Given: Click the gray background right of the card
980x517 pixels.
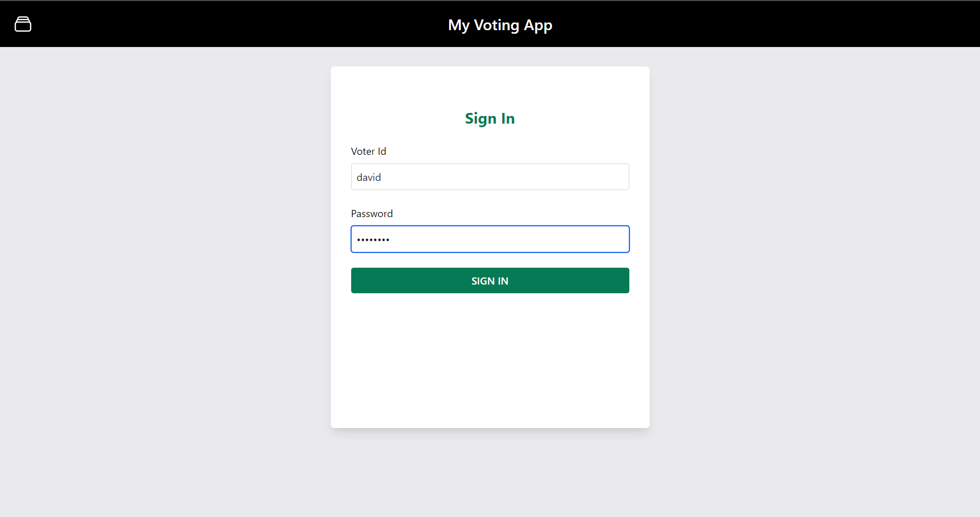Looking at the screenshot, I should pyautogui.click(x=817, y=255).
